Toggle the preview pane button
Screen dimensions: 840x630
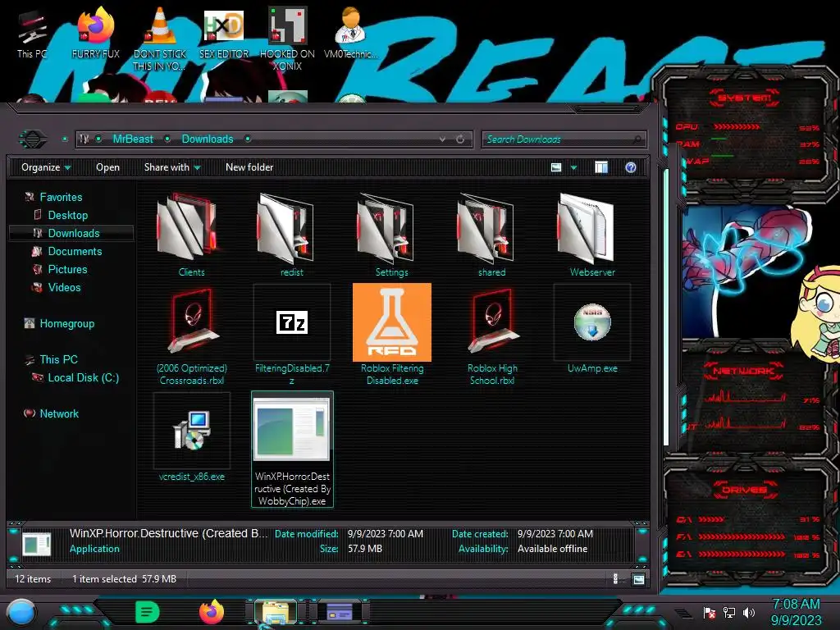601,167
